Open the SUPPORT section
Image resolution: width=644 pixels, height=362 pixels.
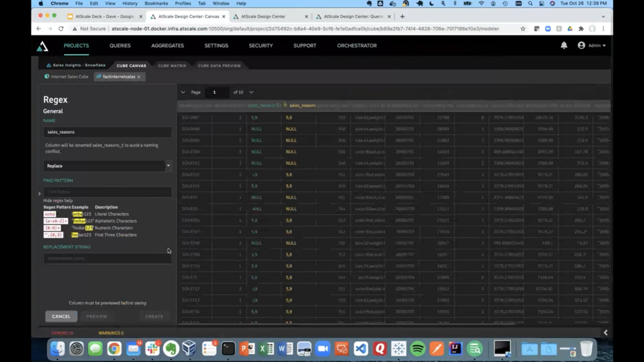[x=305, y=45]
